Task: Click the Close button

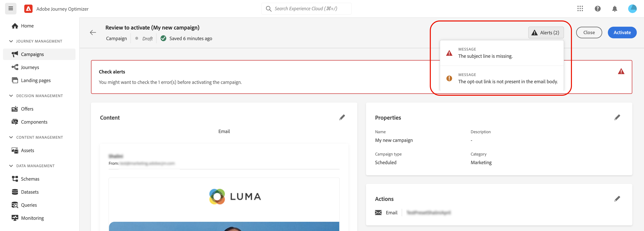Action: coord(589,33)
